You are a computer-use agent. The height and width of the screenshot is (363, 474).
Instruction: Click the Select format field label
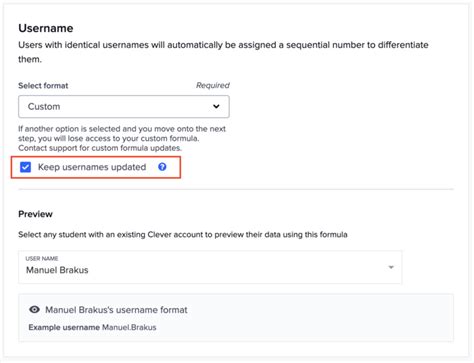(x=43, y=86)
